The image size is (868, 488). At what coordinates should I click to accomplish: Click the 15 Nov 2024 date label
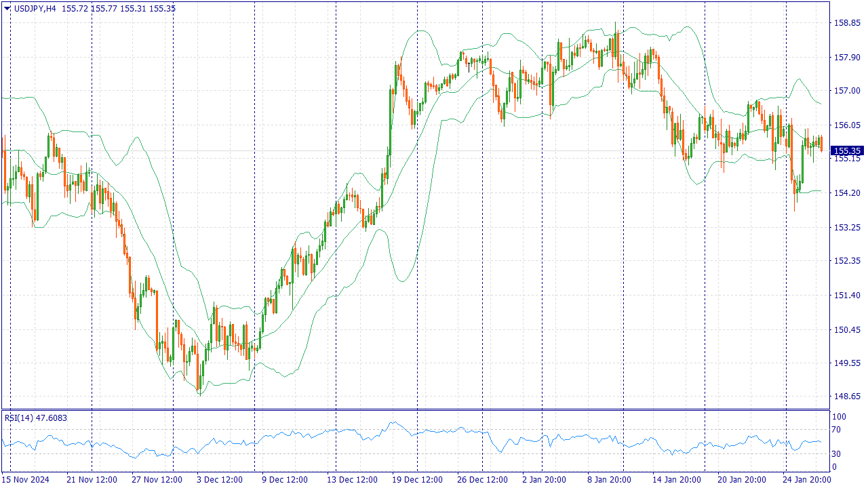point(26,480)
